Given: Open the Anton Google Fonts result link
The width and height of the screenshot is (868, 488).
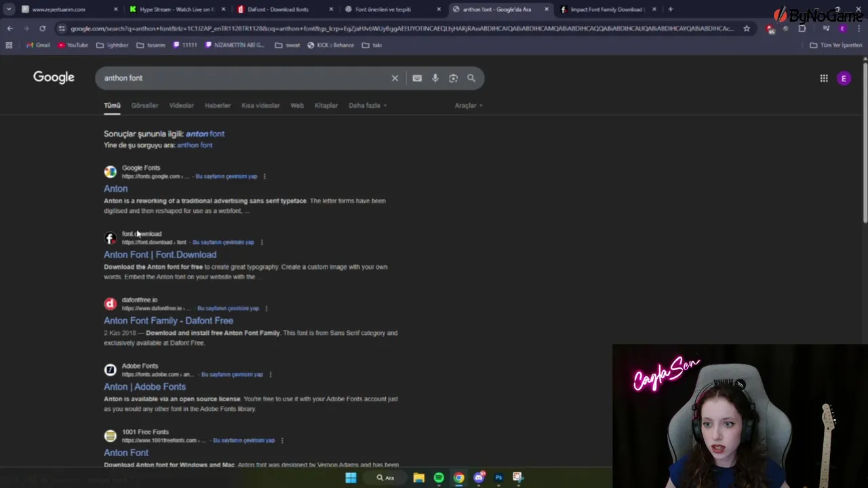Looking at the screenshot, I should pos(115,188).
